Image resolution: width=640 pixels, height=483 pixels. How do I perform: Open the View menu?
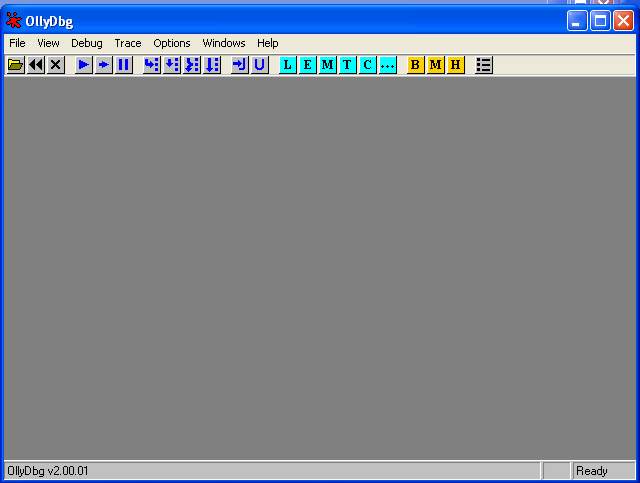tap(48, 43)
